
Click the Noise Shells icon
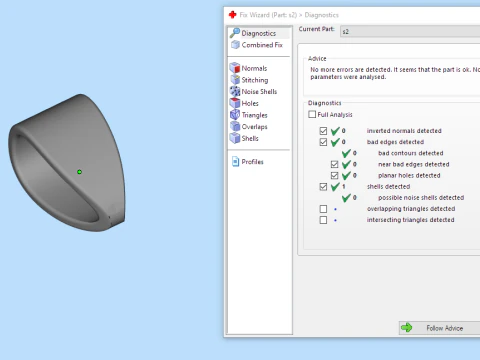click(235, 91)
